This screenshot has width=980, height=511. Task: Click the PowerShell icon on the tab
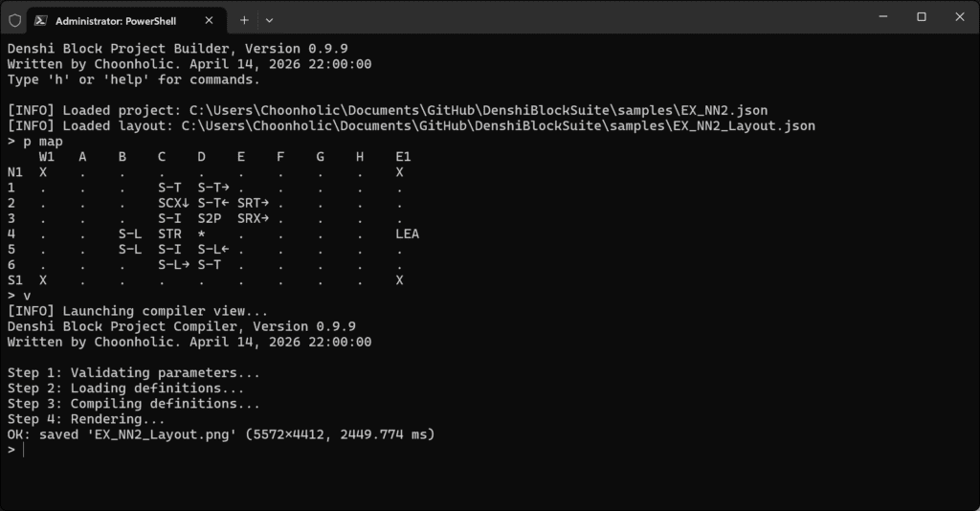(41, 20)
